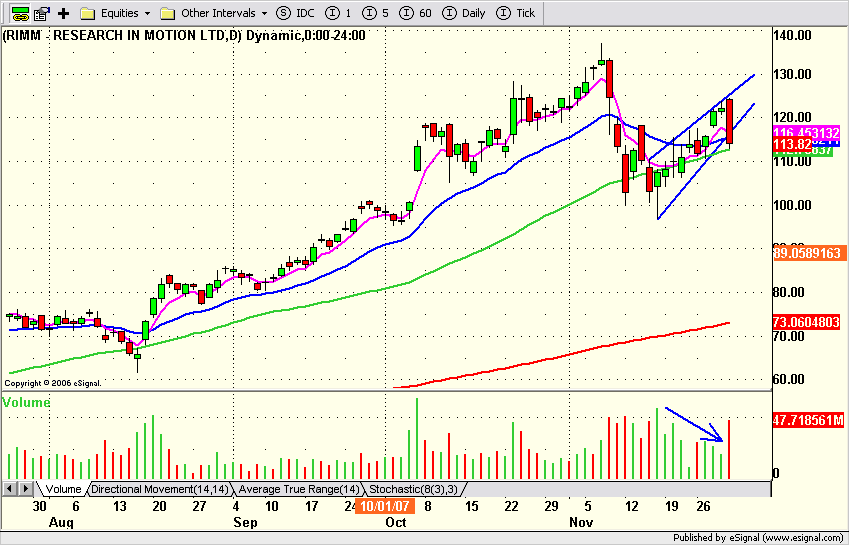Switch to the 1-minute interval
The image size is (849, 545).
(339, 13)
